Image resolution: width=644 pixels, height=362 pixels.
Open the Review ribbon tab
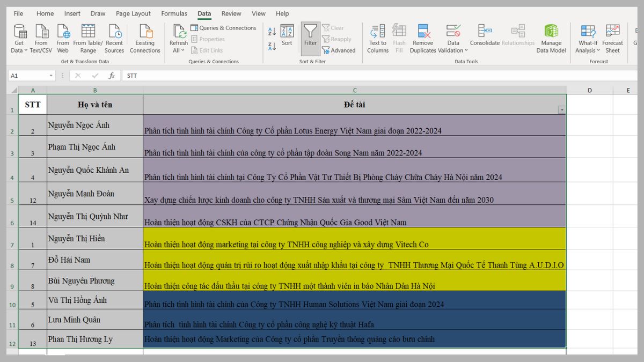[x=231, y=13]
